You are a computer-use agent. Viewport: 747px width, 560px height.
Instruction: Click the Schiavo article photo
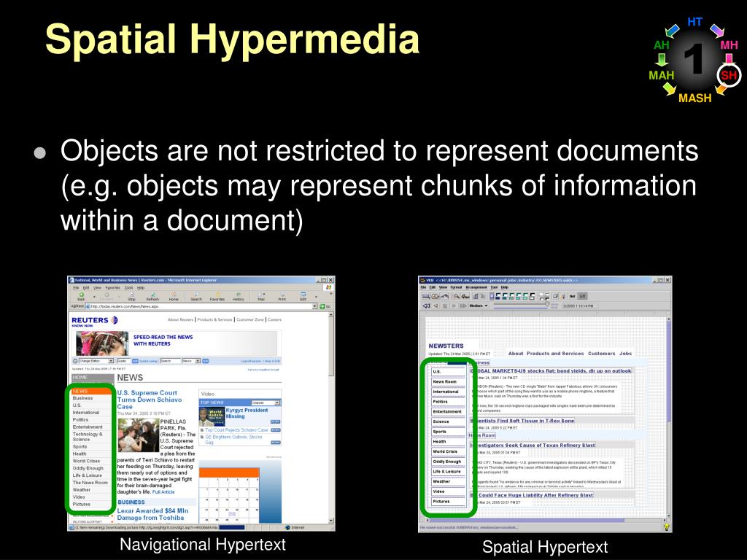click(x=138, y=435)
